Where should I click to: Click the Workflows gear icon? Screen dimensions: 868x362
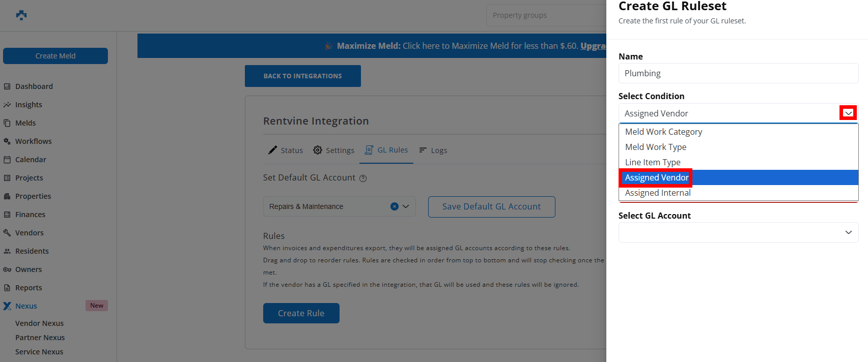(x=7, y=141)
